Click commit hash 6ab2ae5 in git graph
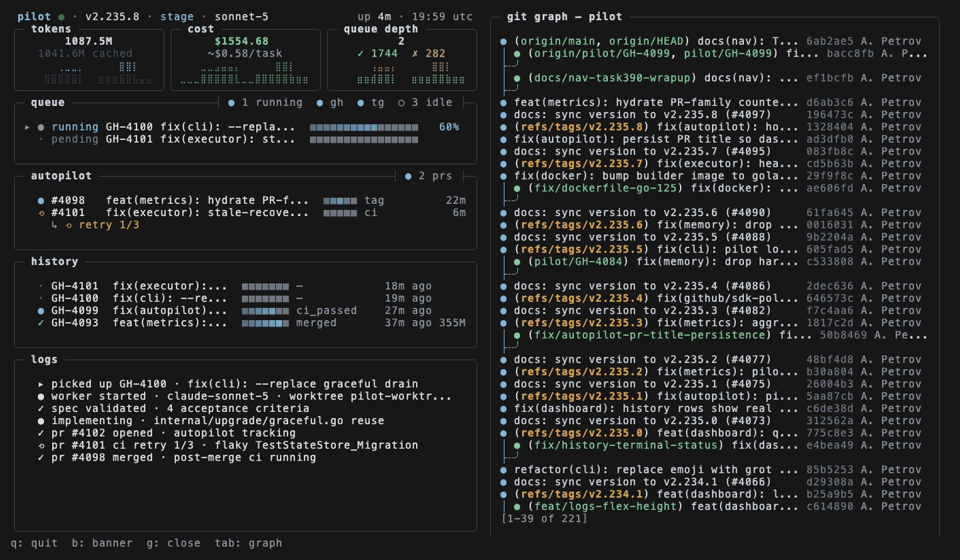The width and height of the screenshot is (960, 560). coord(830,41)
